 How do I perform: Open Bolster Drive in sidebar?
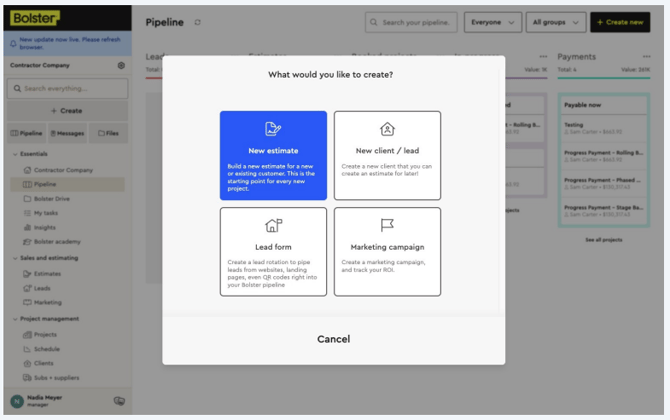(55, 199)
